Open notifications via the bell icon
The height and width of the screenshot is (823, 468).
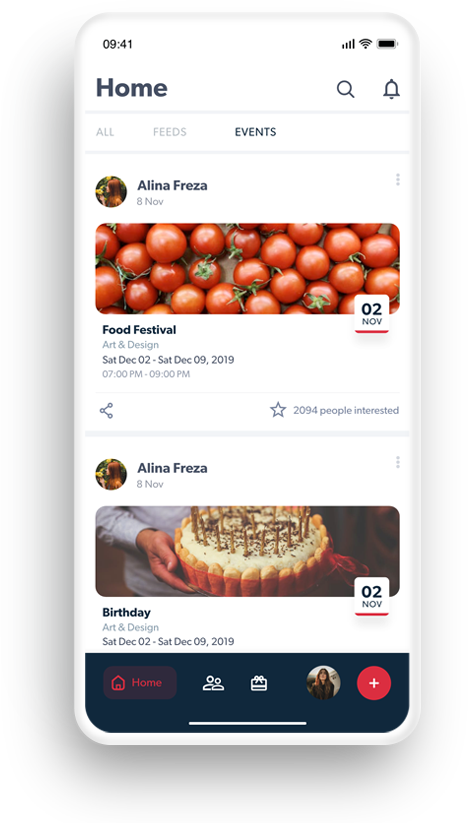[x=391, y=89]
